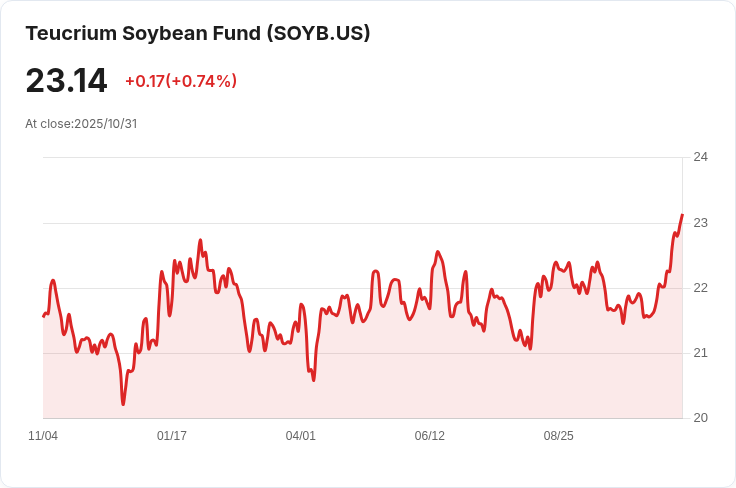Click the sharp dip just after 04/01
This screenshot has height=488, width=736.
point(313,380)
